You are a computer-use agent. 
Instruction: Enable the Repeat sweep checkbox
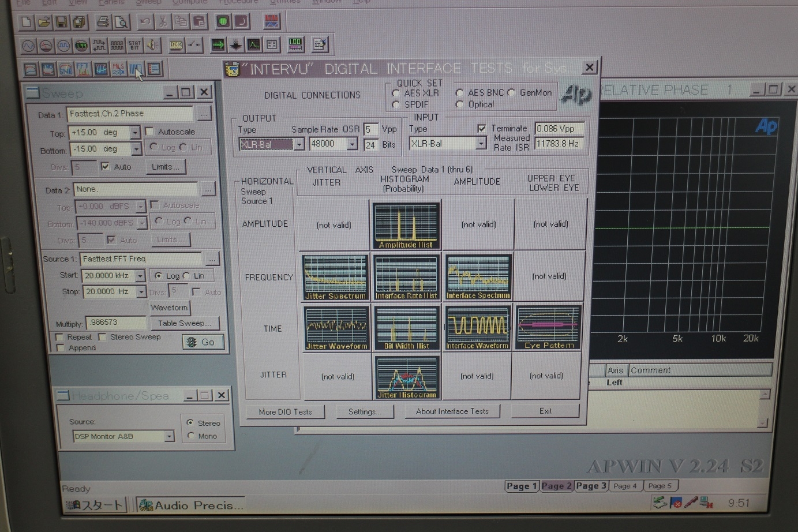coord(59,337)
